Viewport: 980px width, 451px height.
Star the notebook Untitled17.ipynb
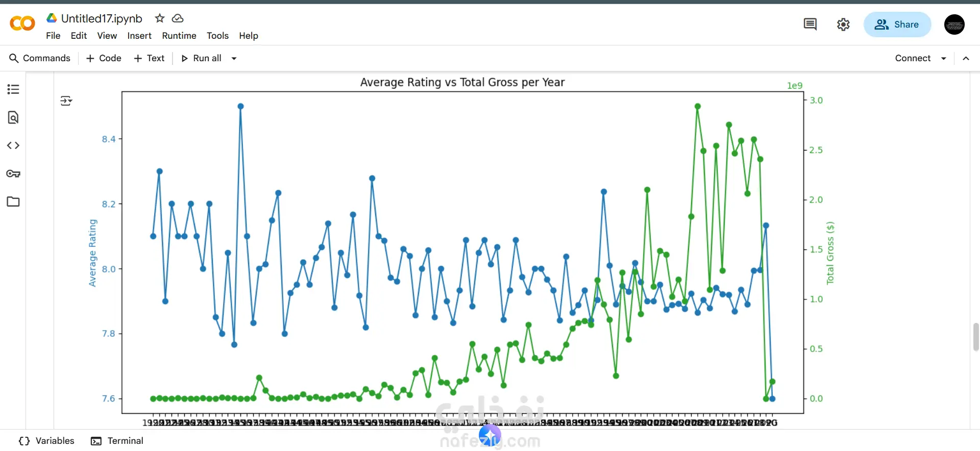point(160,18)
